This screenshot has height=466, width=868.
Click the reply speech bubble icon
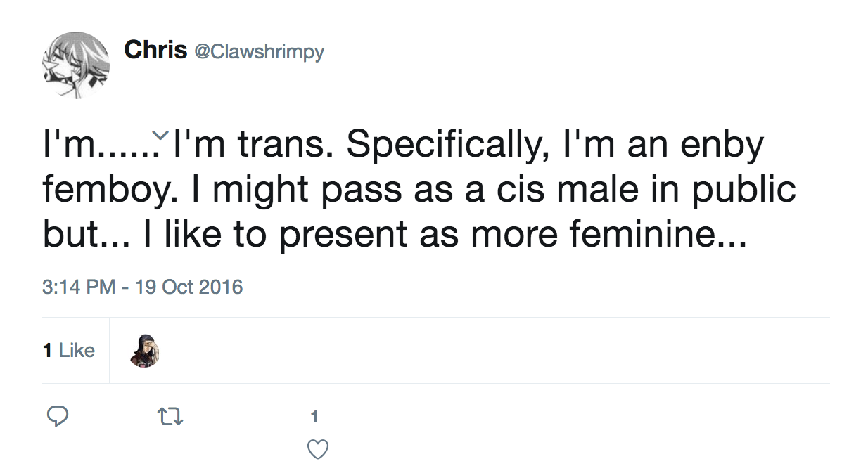(57, 417)
